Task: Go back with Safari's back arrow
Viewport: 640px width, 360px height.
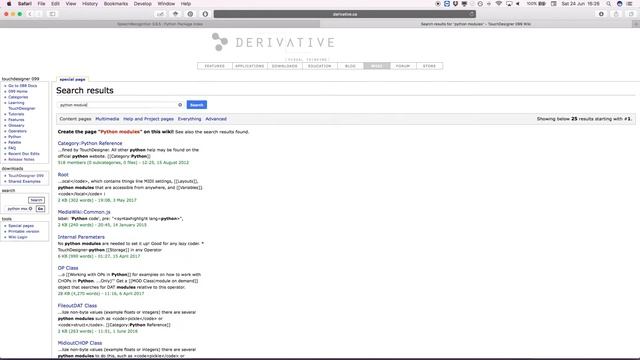Action: (x=30, y=14)
